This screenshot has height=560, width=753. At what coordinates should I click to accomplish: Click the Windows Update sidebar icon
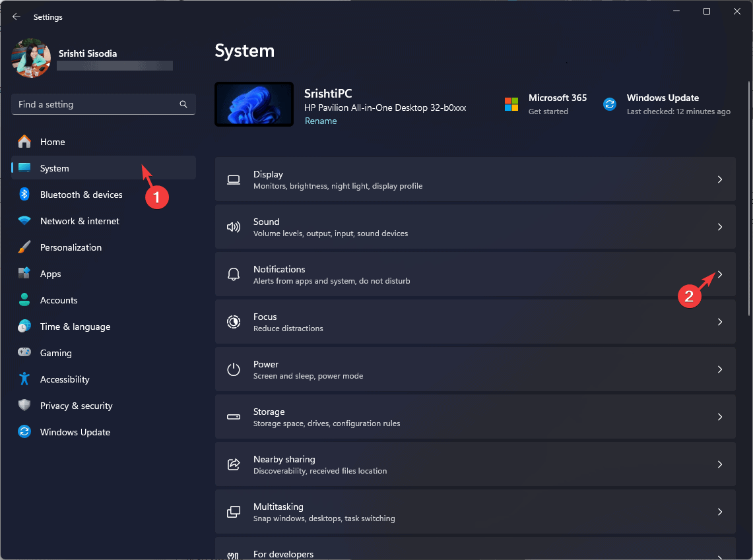[x=24, y=431]
